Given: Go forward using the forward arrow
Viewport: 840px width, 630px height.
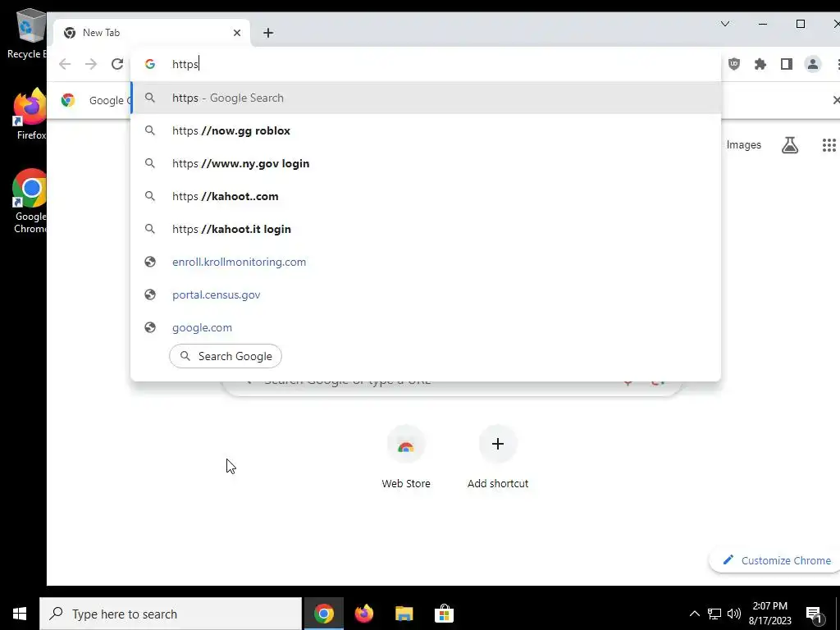Looking at the screenshot, I should pos(91,64).
